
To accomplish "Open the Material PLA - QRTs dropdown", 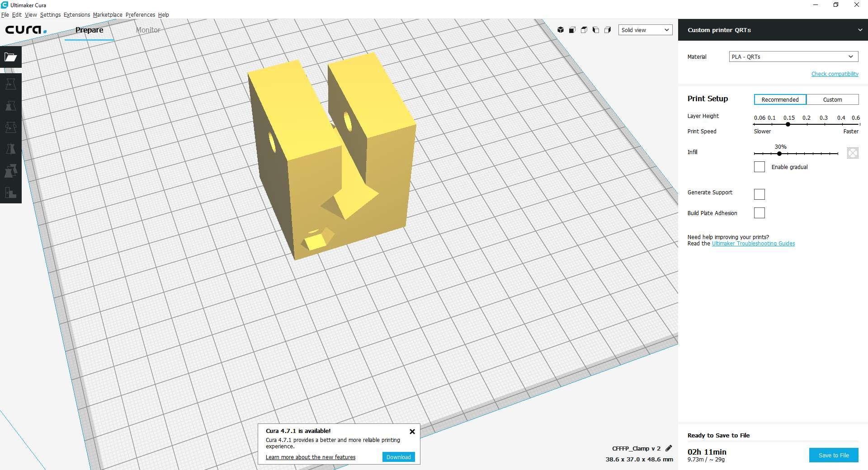I will click(793, 56).
